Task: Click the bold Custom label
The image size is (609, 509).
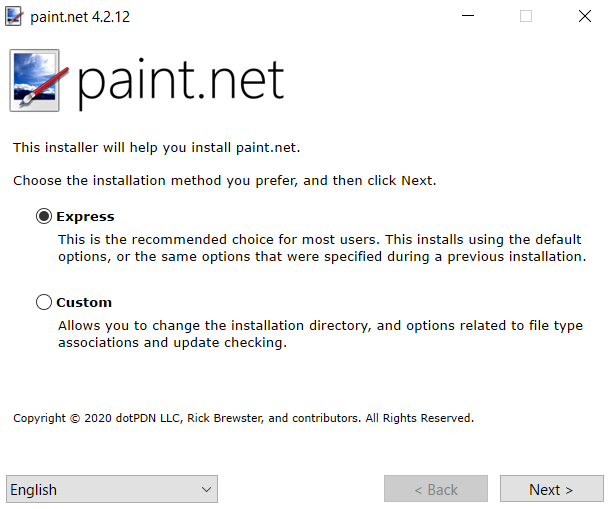Action: click(84, 302)
